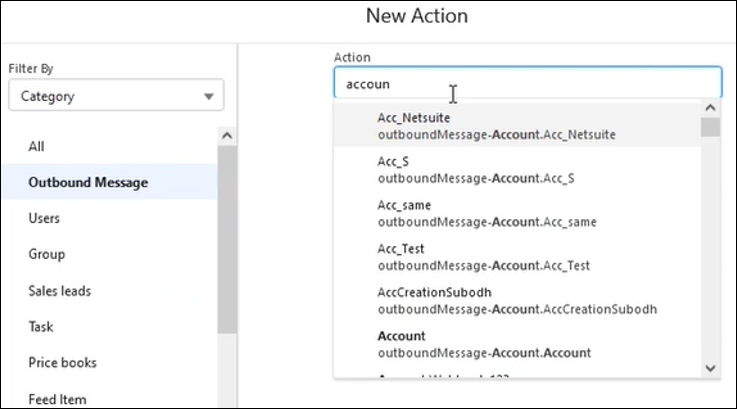Image resolution: width=737 pixels, height=409 pixels.
Task: Choose the Group category
Action: (x=46, y=254)
